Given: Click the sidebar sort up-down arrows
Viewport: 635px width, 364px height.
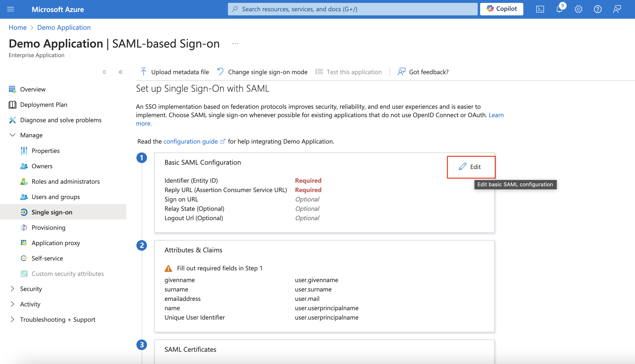Looking at the screenshot, I should click(104, 72).
